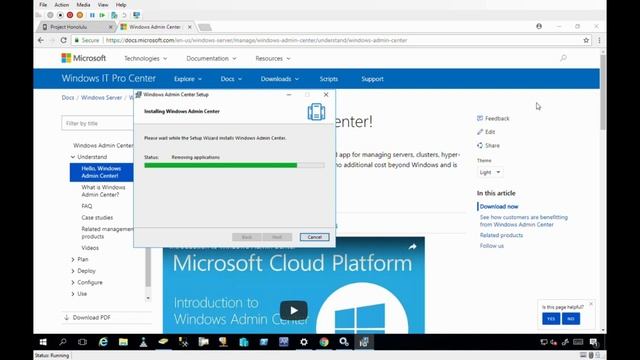Expand the Resources dropdown
This screenshot has width=640, height=360.
(273, 58)
